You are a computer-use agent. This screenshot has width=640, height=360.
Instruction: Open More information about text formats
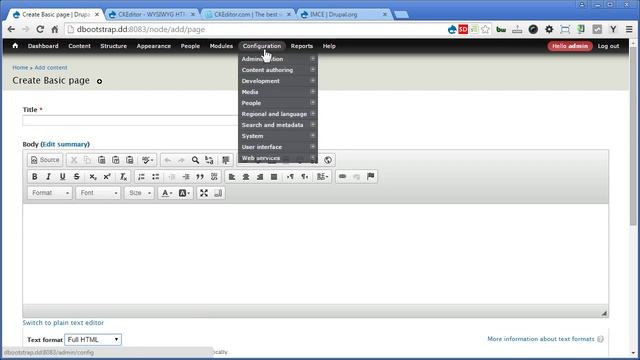pyautogui.click(x=541, y=339)
